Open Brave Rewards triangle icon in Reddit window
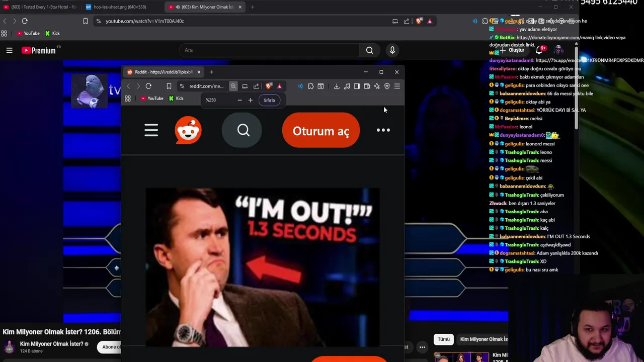This screenshot has width=644, height=362. point(280,86)
